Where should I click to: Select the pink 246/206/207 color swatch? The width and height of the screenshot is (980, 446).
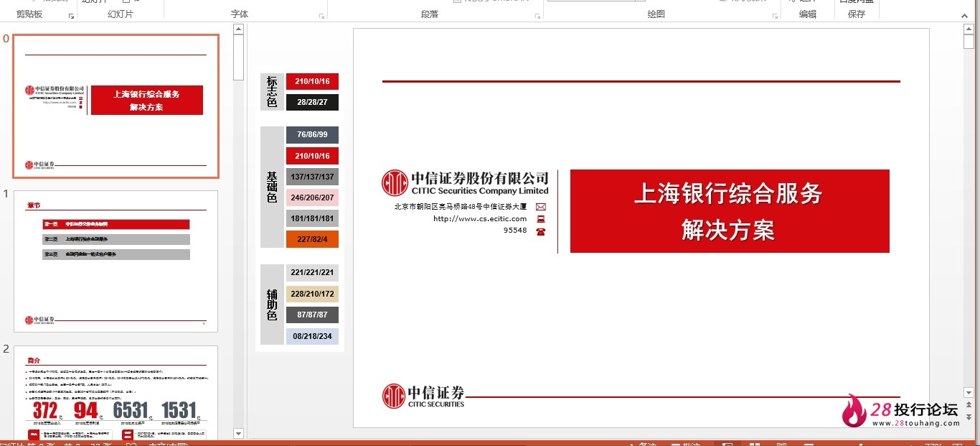[312, 198]
